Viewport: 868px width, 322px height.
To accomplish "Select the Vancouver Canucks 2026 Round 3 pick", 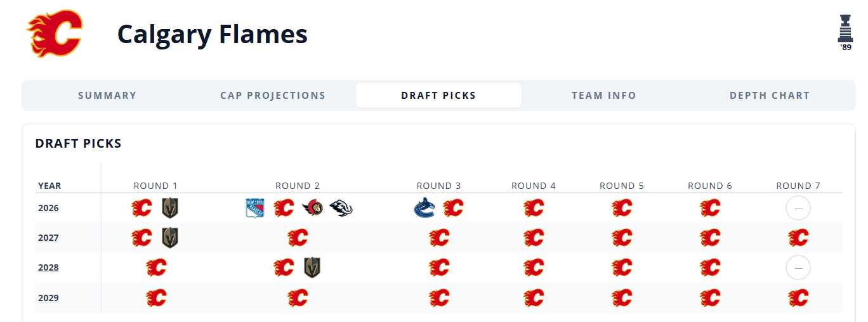I will click(424, 208).
